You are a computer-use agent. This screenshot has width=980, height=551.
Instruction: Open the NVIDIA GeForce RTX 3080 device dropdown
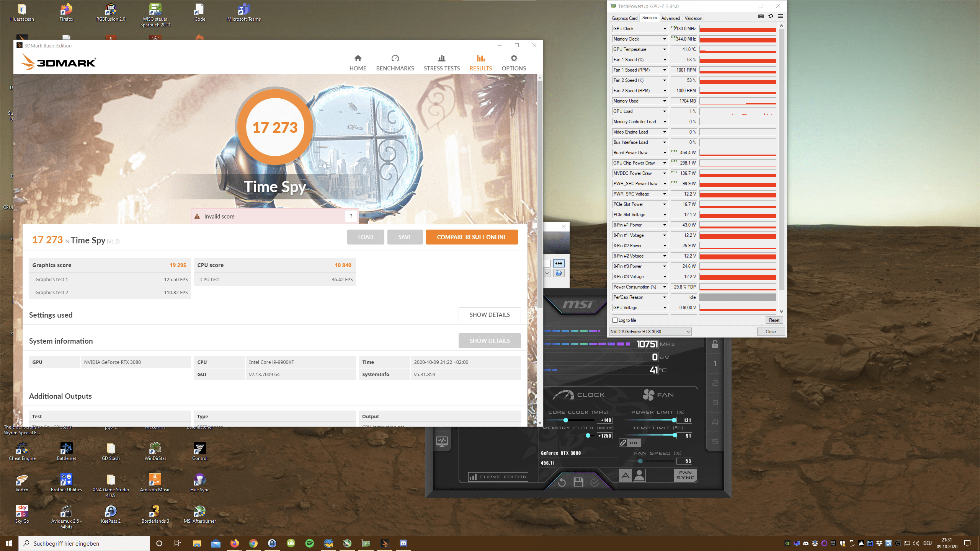point(650,332)
